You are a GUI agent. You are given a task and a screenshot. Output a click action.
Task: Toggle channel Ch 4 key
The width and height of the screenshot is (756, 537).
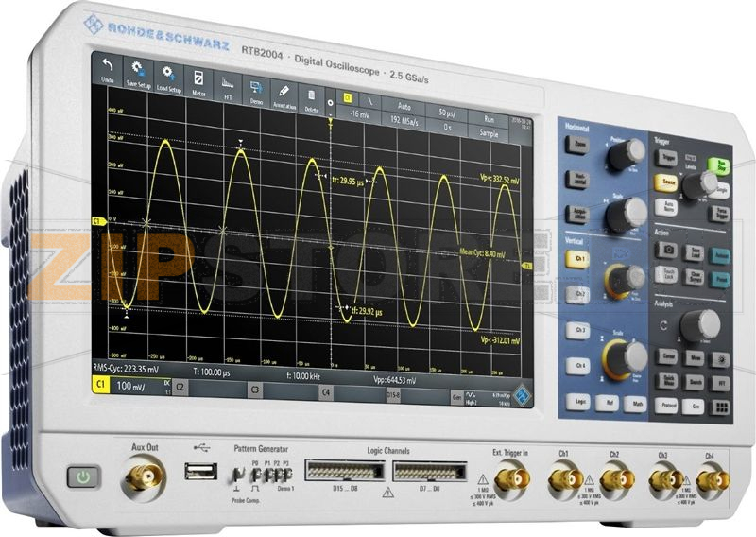(578, 366)
